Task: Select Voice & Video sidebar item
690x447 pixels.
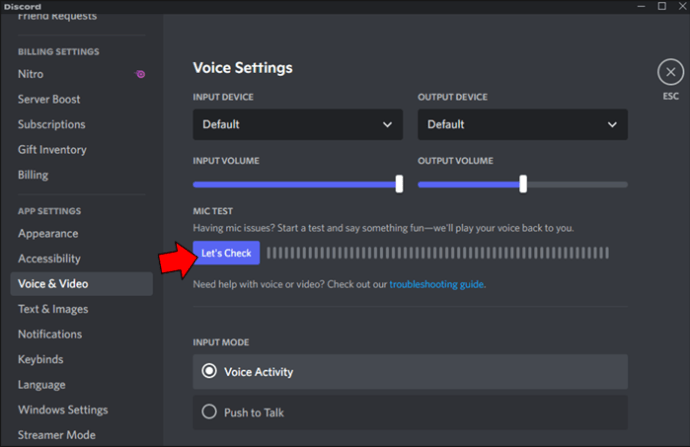Action: pos(81,284)
